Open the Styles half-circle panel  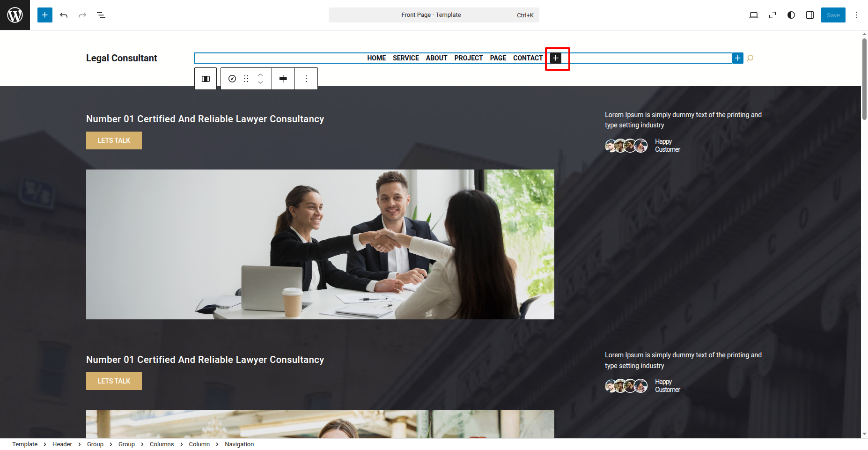coord(791,15)
